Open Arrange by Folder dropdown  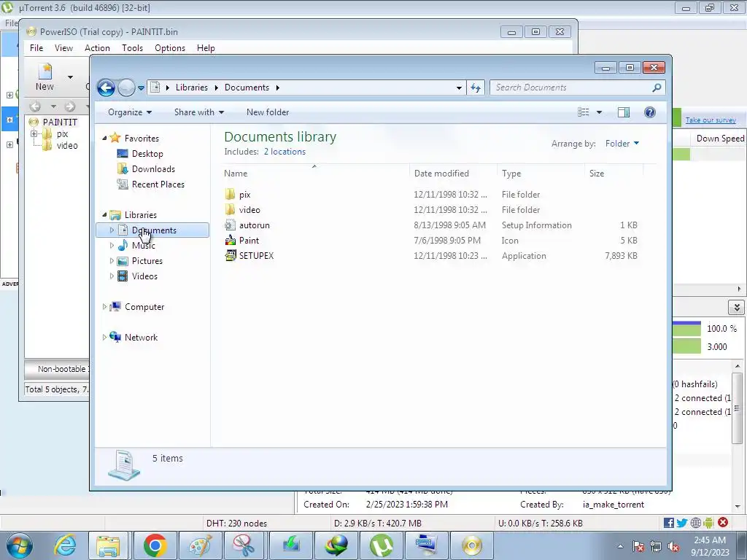click(622, 144)
